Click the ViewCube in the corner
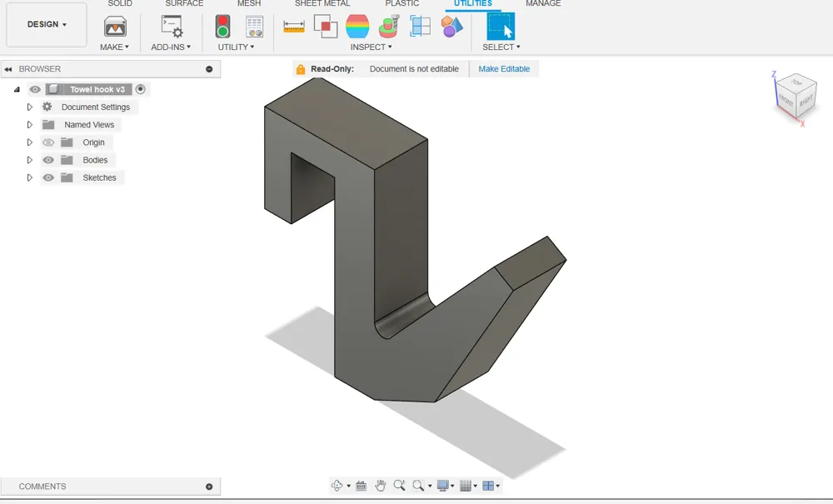Screen dimensions: 833x504 tap(796, 96)
